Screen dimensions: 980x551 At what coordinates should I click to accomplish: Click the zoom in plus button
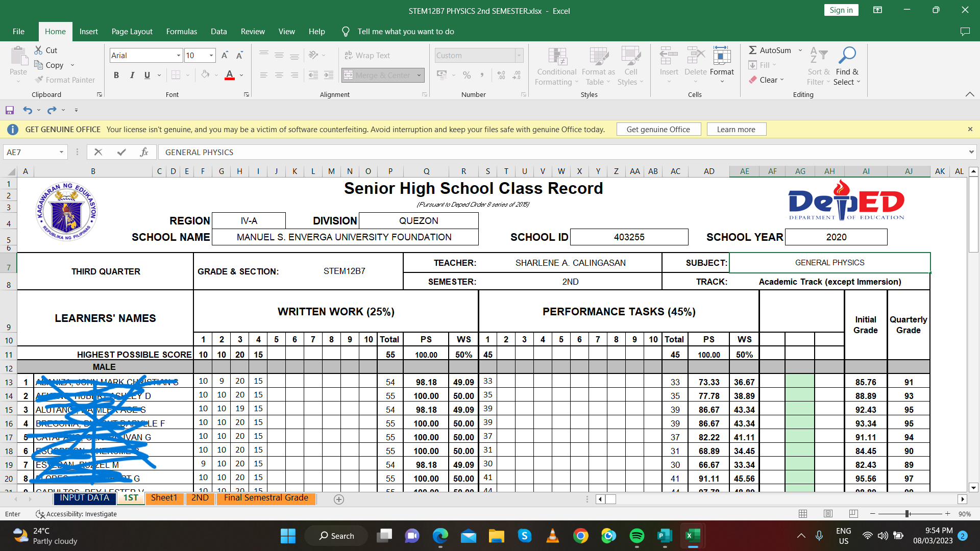pyautogui.click(x=947, y=514)
